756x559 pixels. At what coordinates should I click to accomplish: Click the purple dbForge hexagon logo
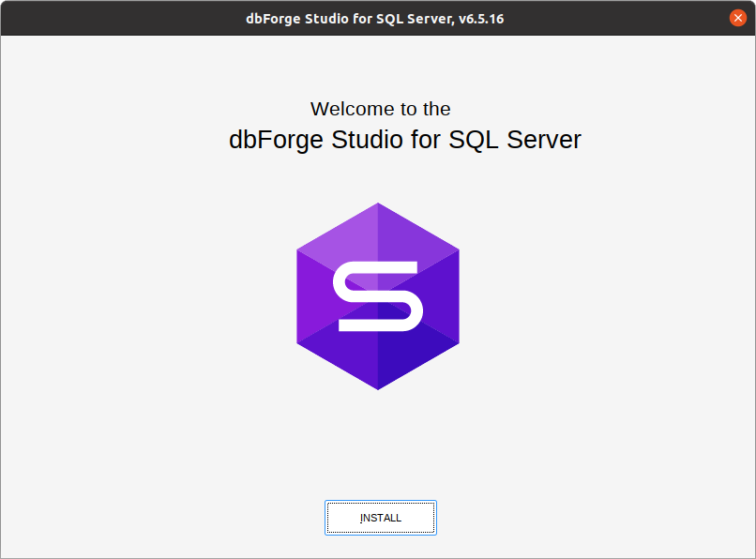[x=378, y=296]
